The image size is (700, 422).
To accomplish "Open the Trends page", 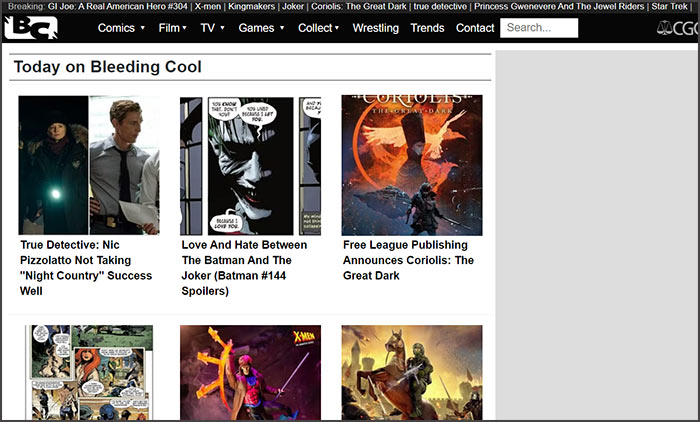I will tap(427, 28).
